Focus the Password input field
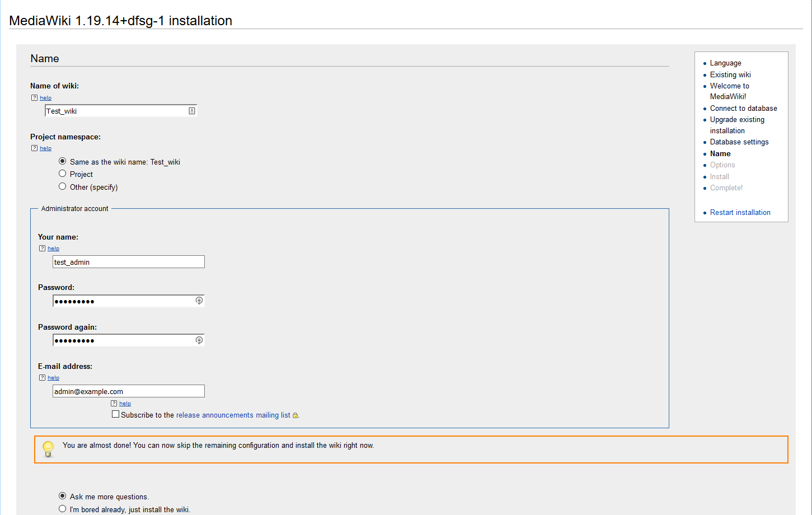The image size is (812, 515). coord(129,301)
